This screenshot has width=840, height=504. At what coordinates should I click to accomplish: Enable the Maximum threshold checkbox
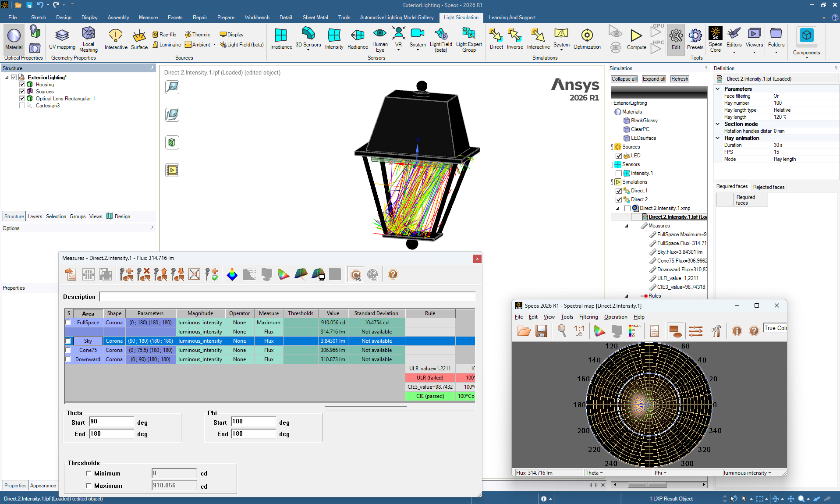(89, 486)
